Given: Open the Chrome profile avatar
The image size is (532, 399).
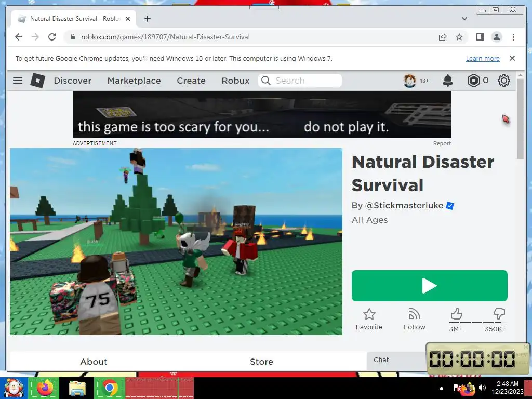Looking at the screenshot, I should point(496,37).
